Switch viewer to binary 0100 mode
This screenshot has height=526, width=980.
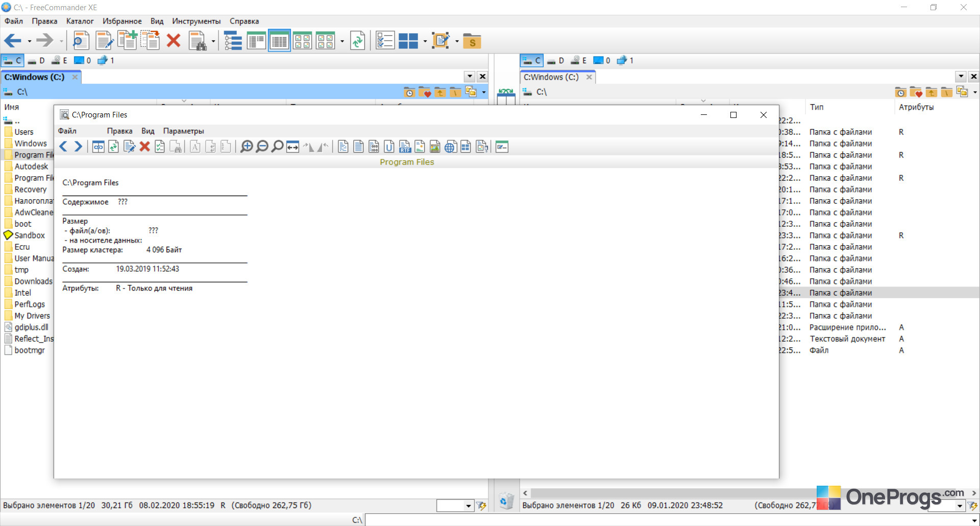coord(374,147)
